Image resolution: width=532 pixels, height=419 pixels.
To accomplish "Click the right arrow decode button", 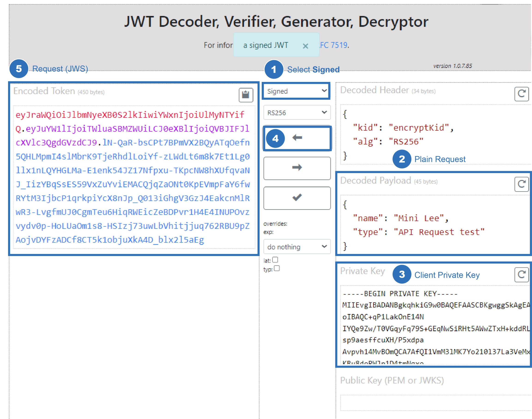I will 297,168.
